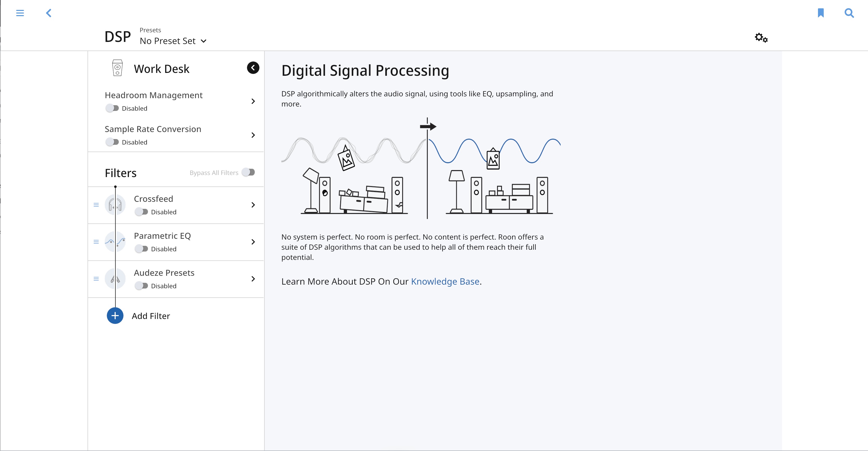
Task: Grab the Parametric EQ reorder handle
Action: 96,242
